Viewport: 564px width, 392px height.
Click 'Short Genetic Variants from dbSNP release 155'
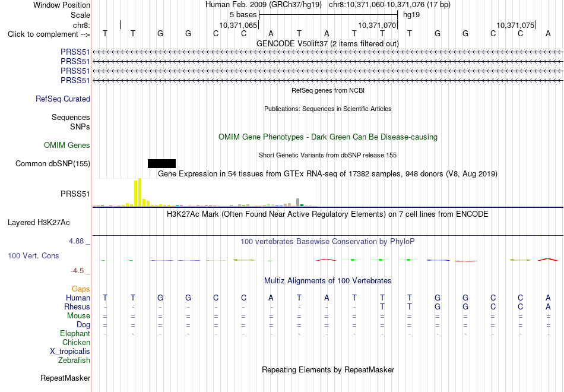coord(328,156)
